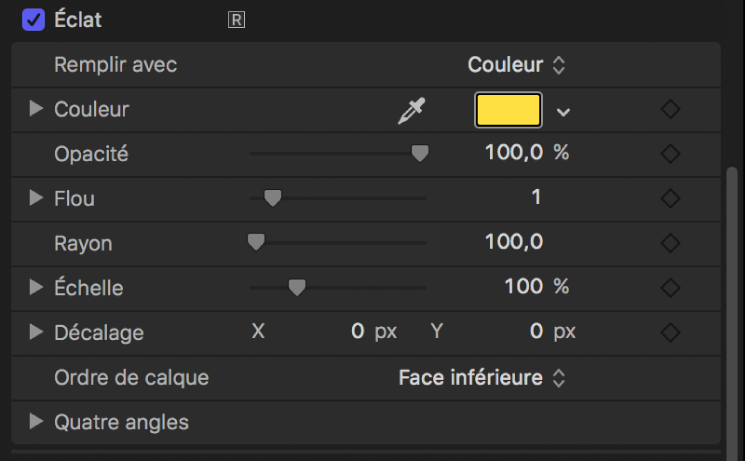Open the Ordre de calque popup menu
The height and width of the screenshot is (463, 745).
point(482,377)
